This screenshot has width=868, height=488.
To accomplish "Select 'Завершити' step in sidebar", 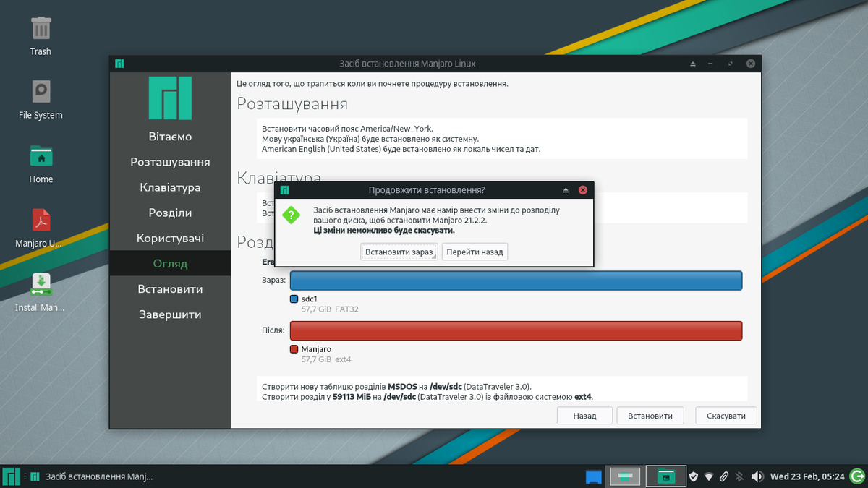I will click(x=170, y=314).
